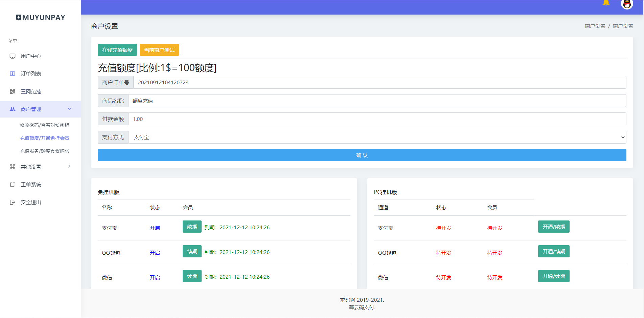
Task: Click 开通/续期 for PC 支付宝 channel
Action: [554, 227]
